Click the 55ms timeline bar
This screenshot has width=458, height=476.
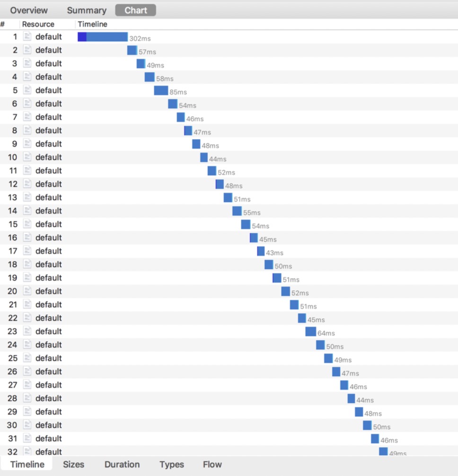tap(237, 211)
